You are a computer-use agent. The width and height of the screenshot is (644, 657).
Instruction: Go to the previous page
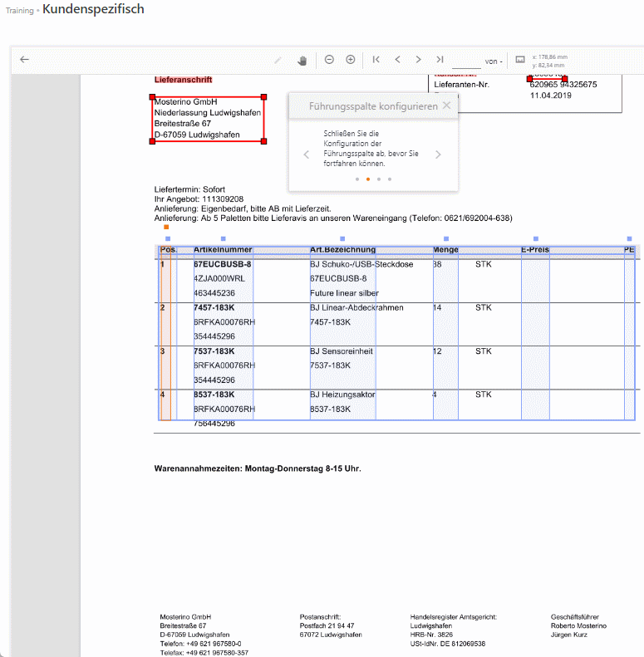coord(397,60)
